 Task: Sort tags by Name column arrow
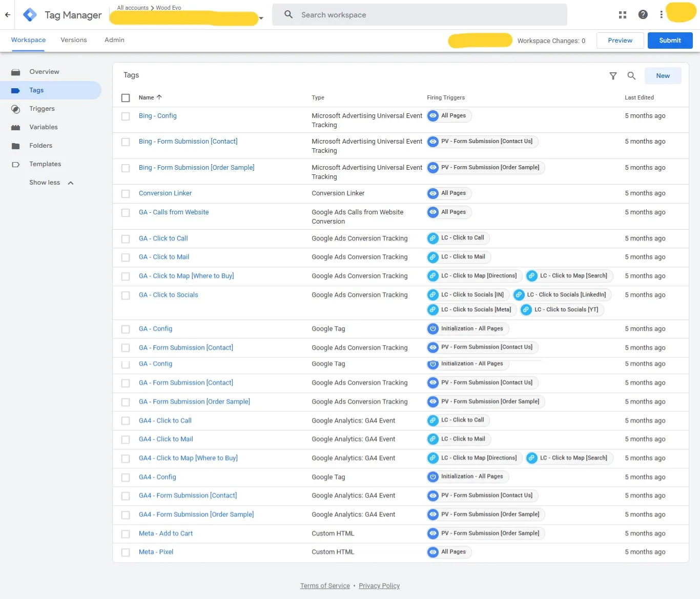pyautogui.click(x=159, y=97)
